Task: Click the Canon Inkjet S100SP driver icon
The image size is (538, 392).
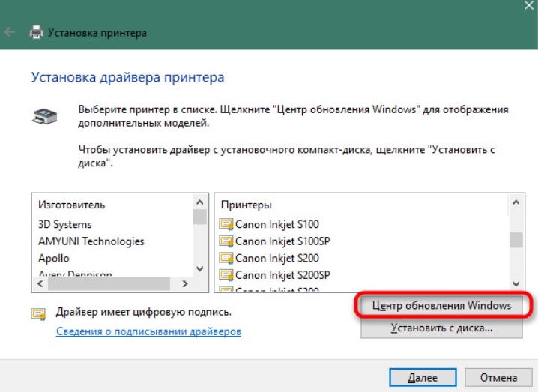Action: pyautogui.click(x=226, y=241)
